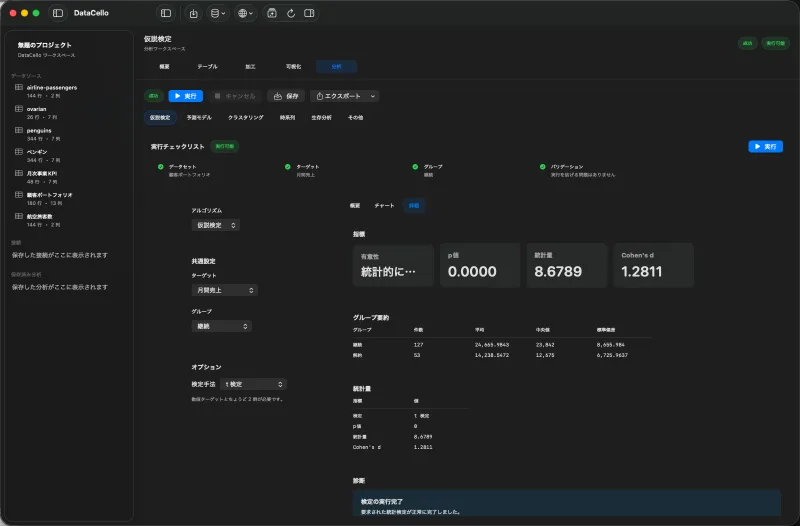800x526 pixels.
Task: Expand the エクスポート chevron dropdown
Action: click(x=373, y=96)
